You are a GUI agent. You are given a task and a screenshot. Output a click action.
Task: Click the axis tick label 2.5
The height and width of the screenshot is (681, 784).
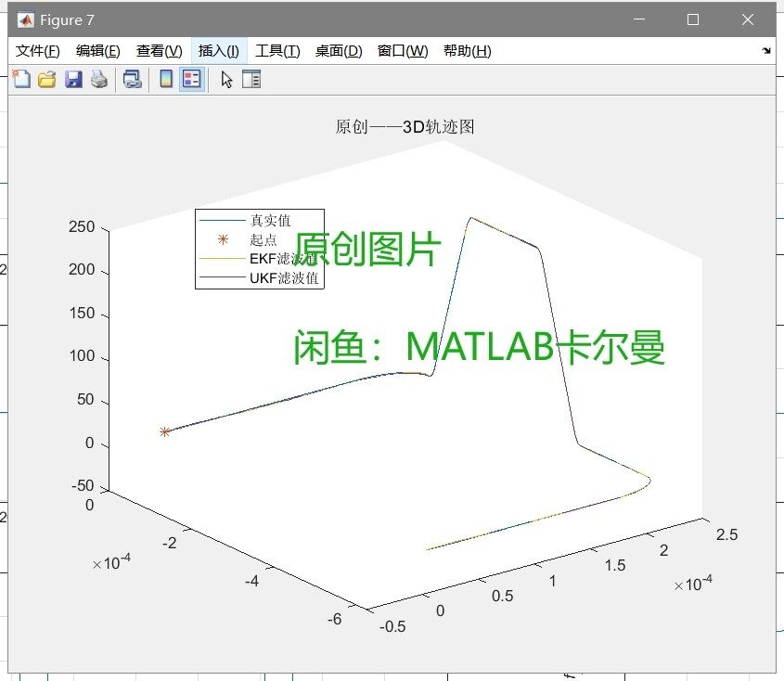726,534
